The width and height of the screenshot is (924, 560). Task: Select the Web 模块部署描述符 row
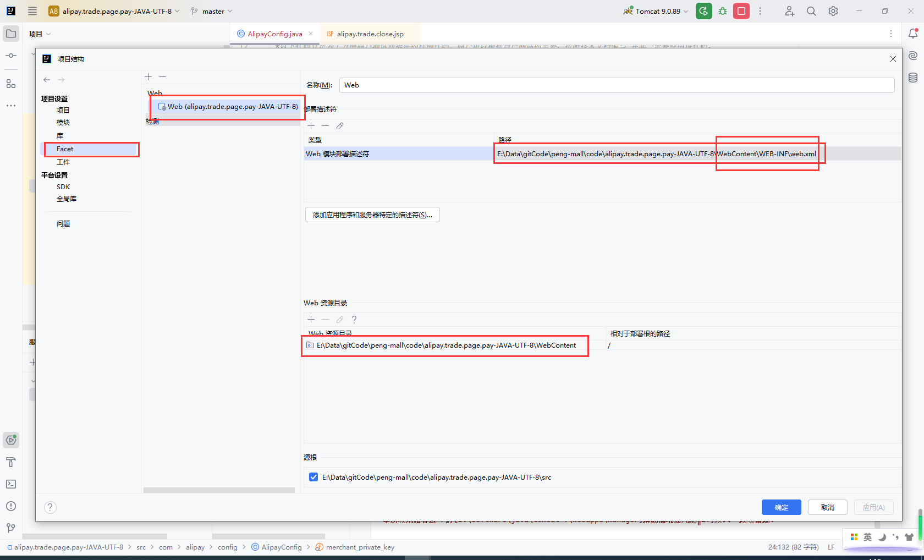click(x=602, y=154)
